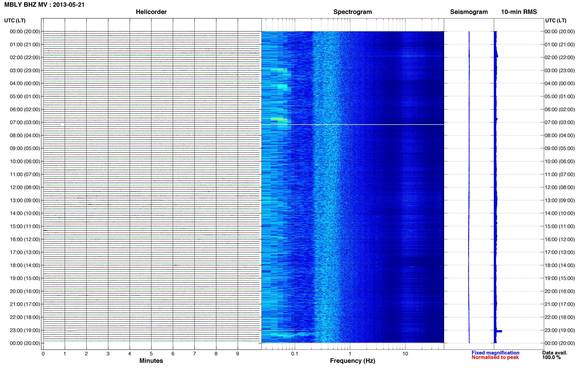Click the right-axis label 12:00 (08:00)
The width and height of the screenshot is (588, 368).
[x=560, y=187]
